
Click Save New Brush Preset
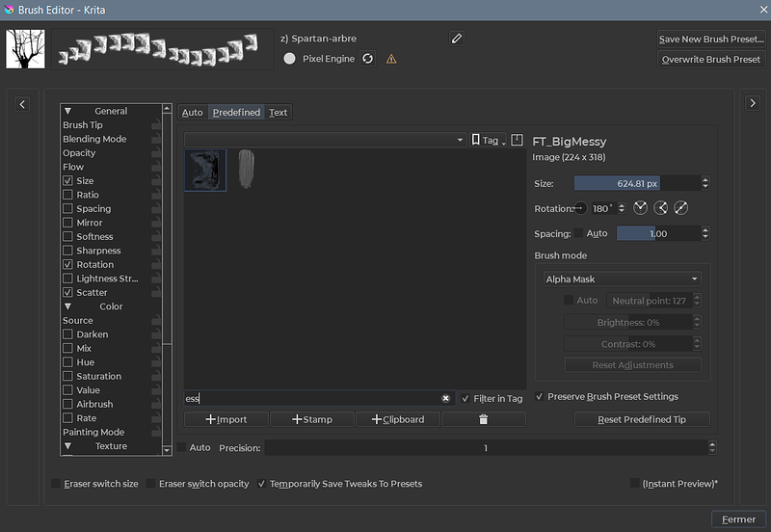pos(711,39)
